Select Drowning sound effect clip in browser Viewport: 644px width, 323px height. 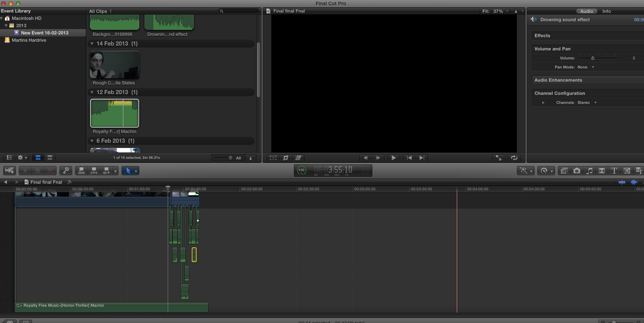coord(169,22)
